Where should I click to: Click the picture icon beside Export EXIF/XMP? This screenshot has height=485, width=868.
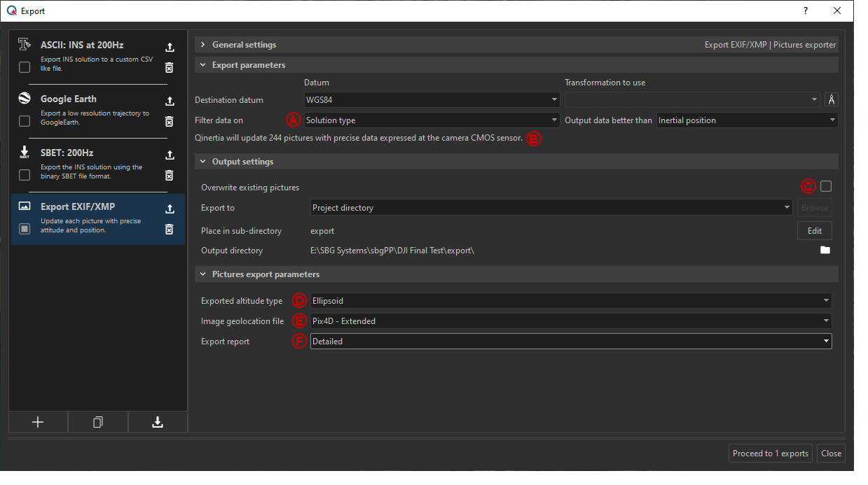tap(24, 205)
